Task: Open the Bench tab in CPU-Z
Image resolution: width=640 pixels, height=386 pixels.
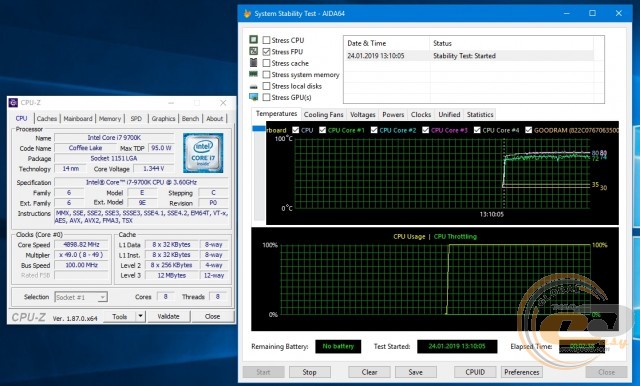Action: click(190, 118)
